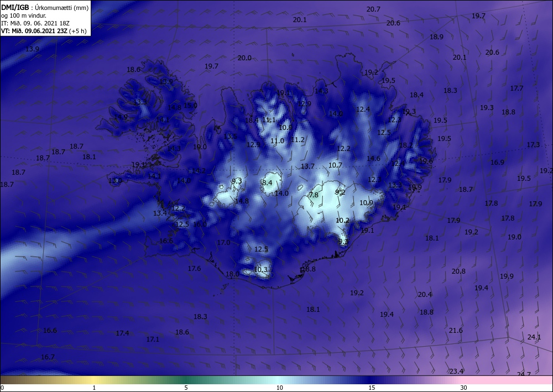This screenshot has width=553, height=392.
Task: Click the 18.2 value on the map
Action: (406, 145)
